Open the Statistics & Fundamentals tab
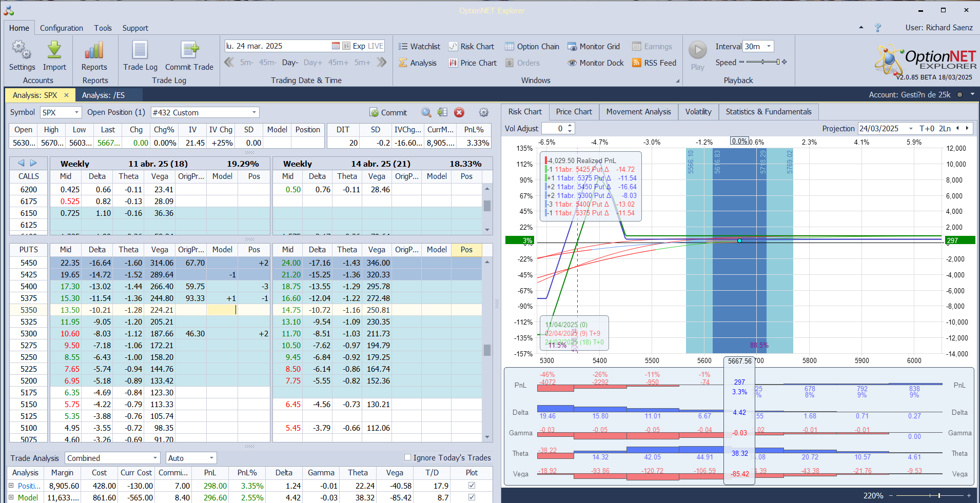The height and width of the screenshot is (503, 980). tap(769, 112)
